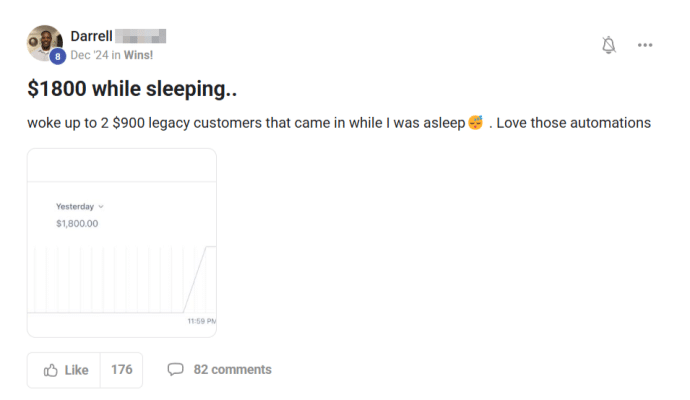Open the 82 comments link
Viewport: 690px width, 400px height.
tap(232, 370)
